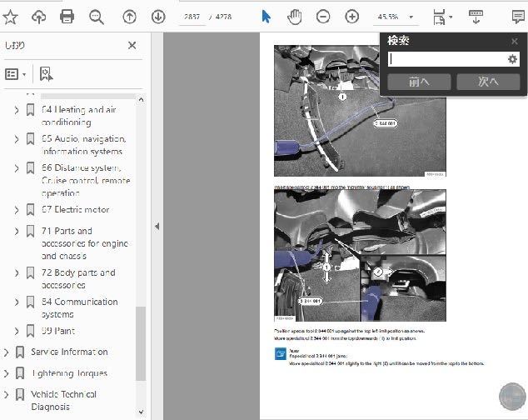Click the first tool illustration on page

(x=360, y=111)
